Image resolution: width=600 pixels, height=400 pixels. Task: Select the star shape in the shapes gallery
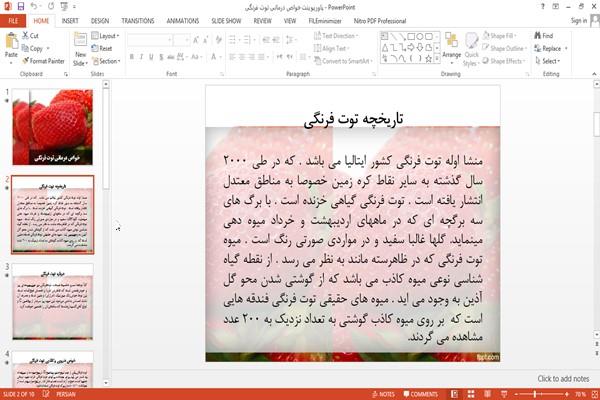coord(429,59)
